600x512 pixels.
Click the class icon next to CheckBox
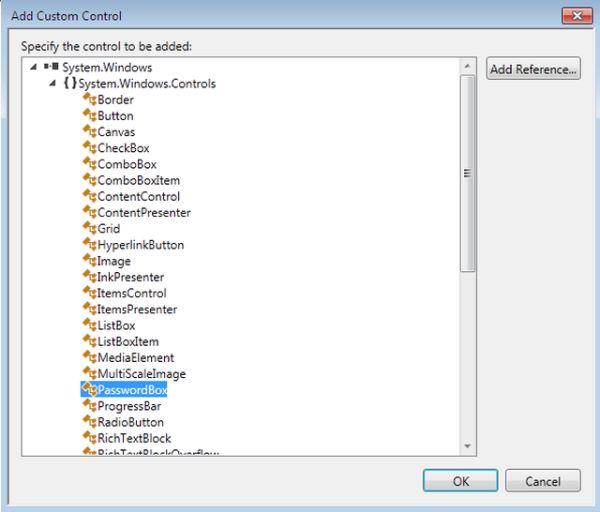[90, 147]
